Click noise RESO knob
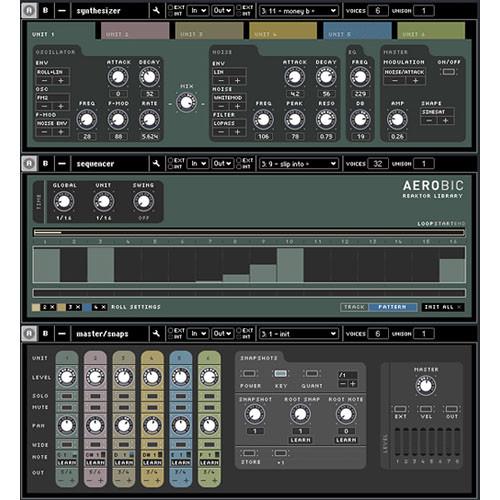Image resolution: width=500 pixels, height=500 pixels. pyautogui.click(x=326, y=120)
